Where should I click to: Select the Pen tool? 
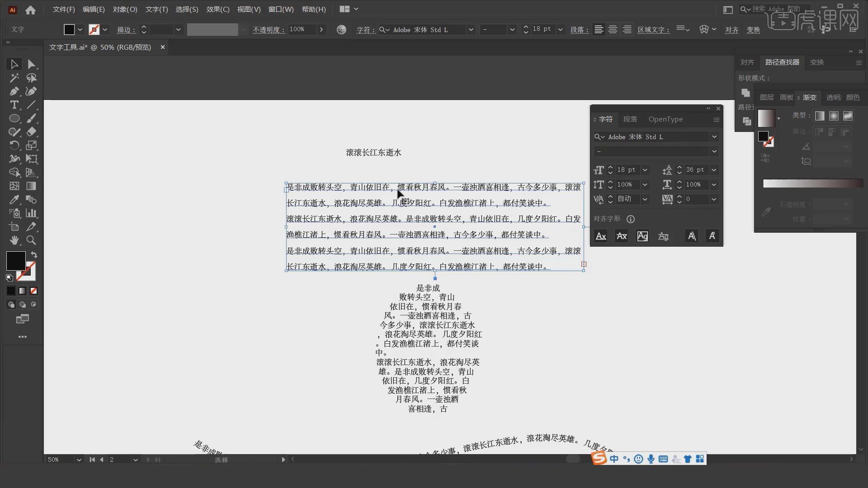coord(14,91)
